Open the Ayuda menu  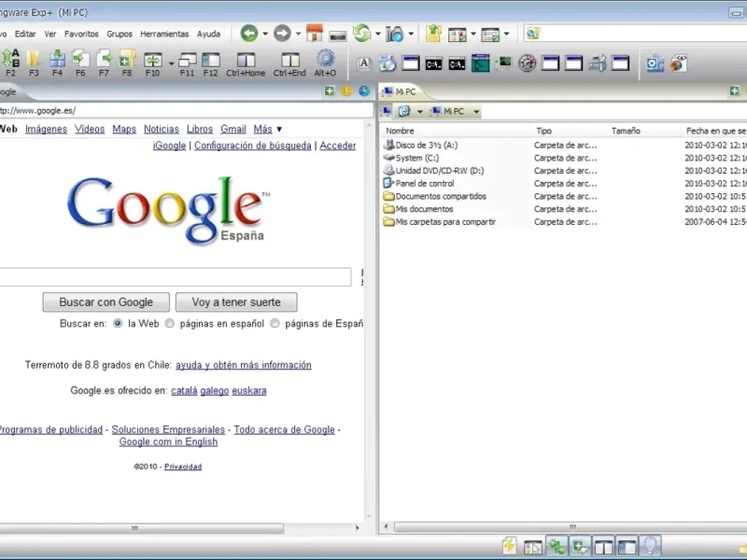pyautogui.click(x=208, y=34)
